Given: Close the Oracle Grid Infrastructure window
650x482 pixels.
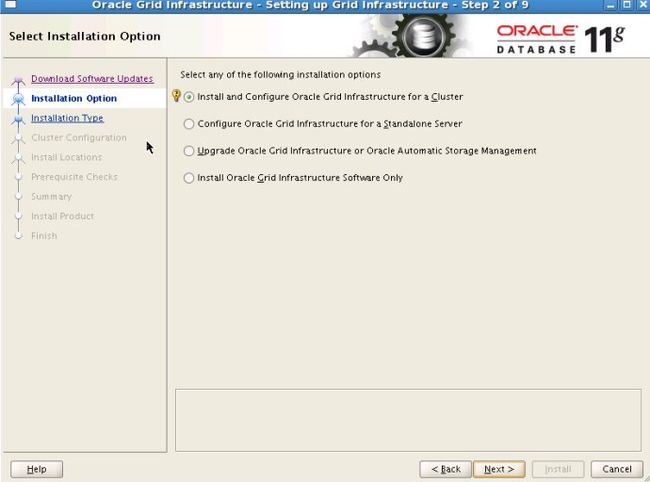Looking at the screenshot, I should coord(643,5).
